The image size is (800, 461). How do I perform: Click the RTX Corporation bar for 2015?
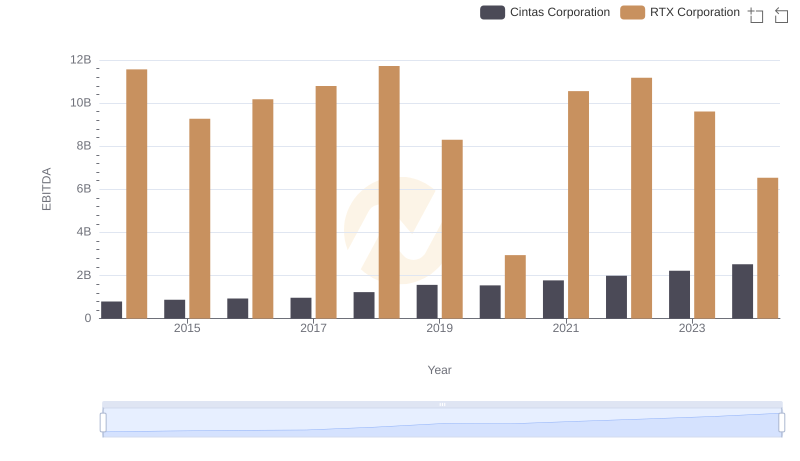[199, 219]
